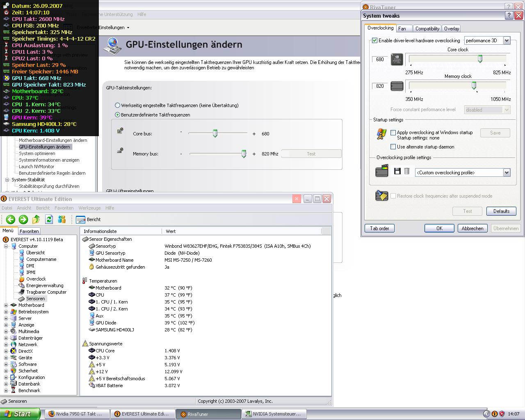This screenshot has height=420, width=525.
Task: Open performance 3D dropdown
Action: [x=507, y=41]
